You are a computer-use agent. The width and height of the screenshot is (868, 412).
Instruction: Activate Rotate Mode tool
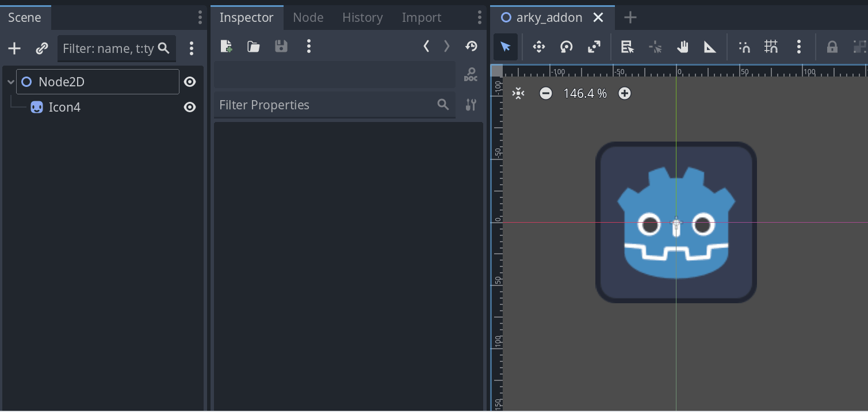[x=567, y=47]
